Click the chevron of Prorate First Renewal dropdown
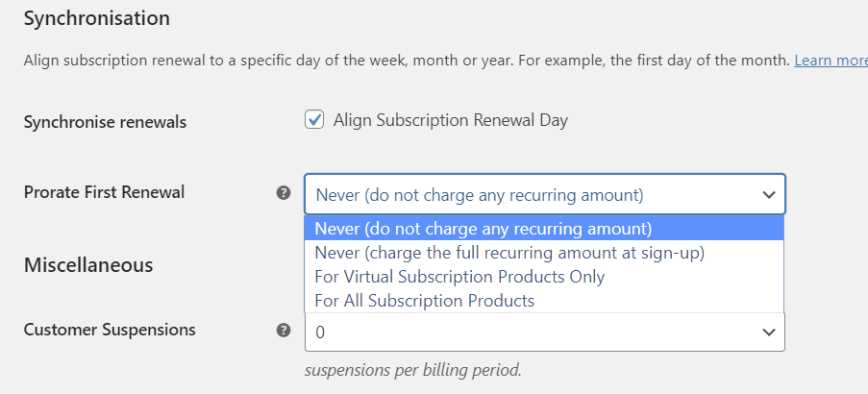The image size is (868, 394). tap(768, 195)
